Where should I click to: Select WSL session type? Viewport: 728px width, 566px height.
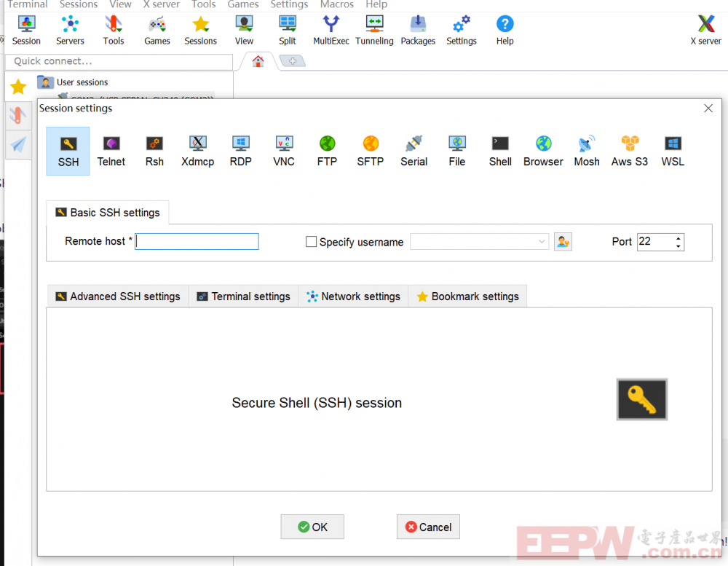(673, 151)
